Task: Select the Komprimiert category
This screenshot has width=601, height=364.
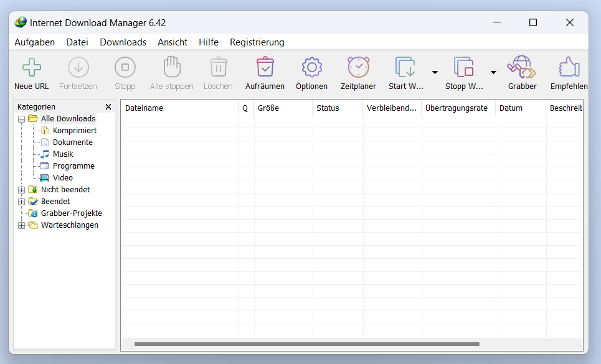Action: pyautogui.click(x=75, y=131)
